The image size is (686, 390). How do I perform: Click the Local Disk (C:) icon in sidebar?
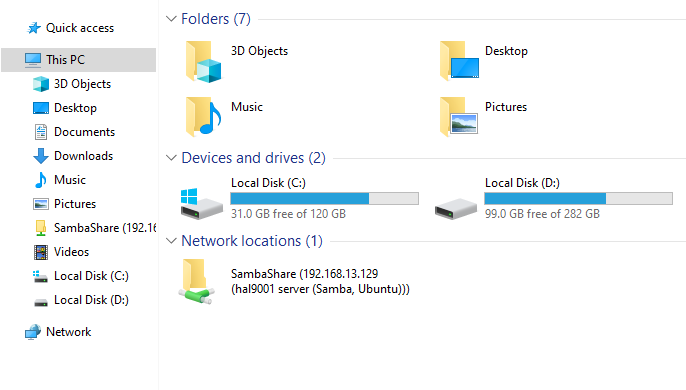41,276
